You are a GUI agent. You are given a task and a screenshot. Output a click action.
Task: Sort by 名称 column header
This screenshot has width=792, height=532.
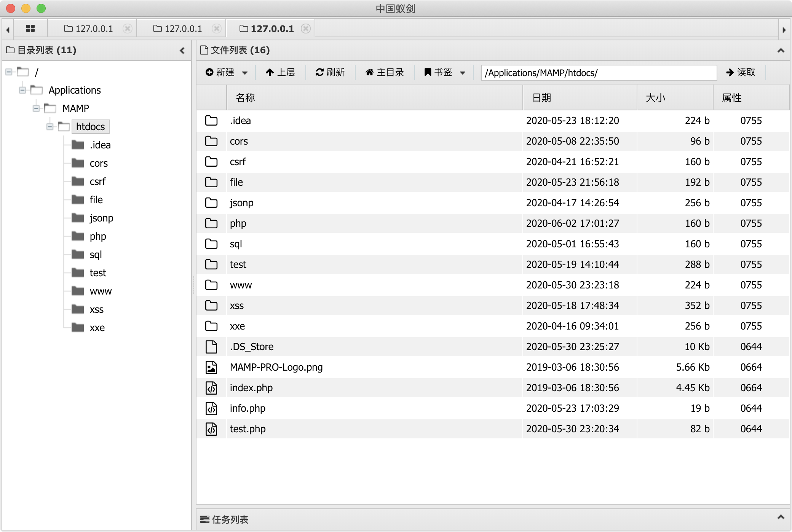pyautogui.click(x=375, y=98)
